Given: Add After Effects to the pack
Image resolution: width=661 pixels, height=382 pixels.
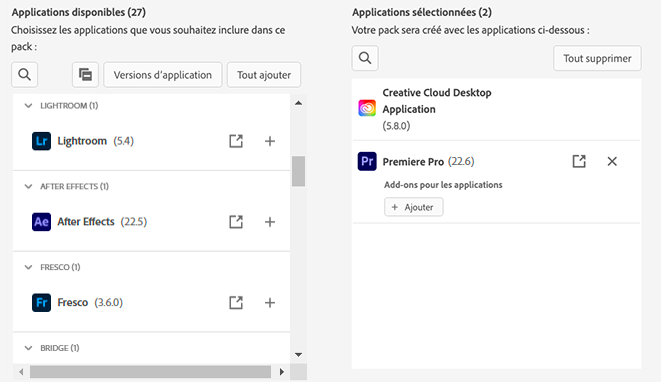Looking at the screenshot, I should tap(270, 222).
